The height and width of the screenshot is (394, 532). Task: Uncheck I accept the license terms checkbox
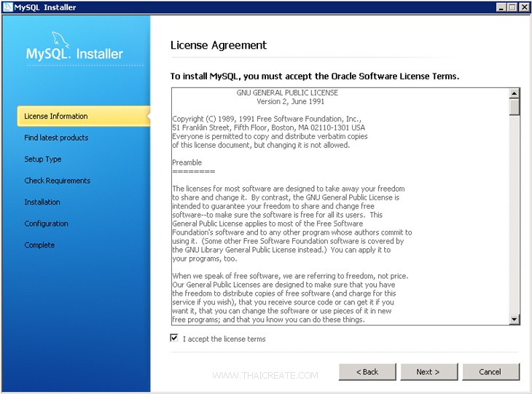pyautogui.click(x=174, y=338)
